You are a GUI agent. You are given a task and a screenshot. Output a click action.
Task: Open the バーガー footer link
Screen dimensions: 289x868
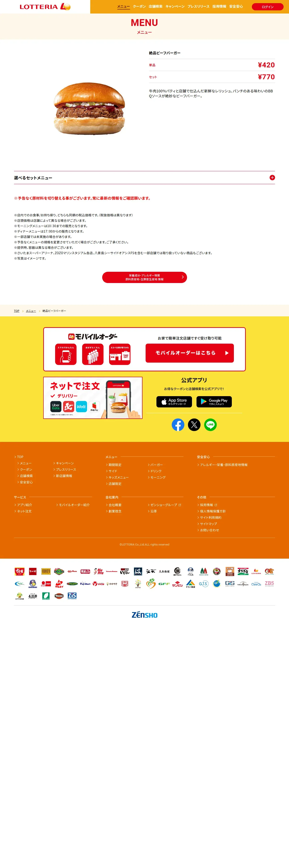point(156,465)
